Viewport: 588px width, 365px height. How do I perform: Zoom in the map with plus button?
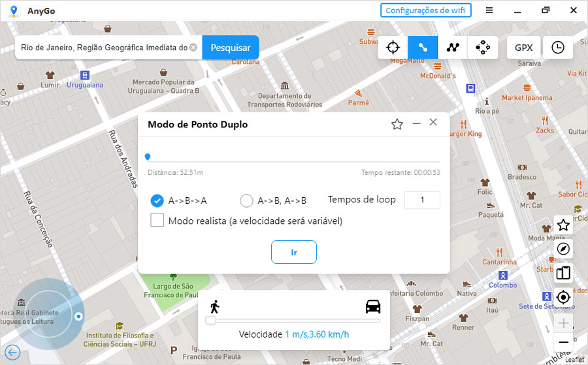563,323
